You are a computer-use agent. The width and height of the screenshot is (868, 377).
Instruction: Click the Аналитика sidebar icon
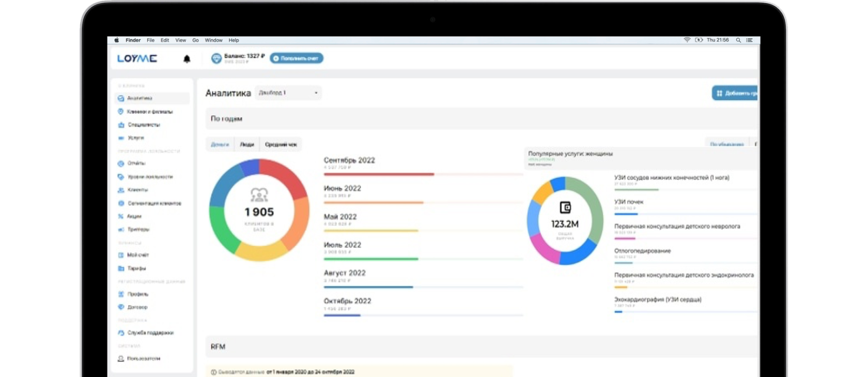coord(121,98)
